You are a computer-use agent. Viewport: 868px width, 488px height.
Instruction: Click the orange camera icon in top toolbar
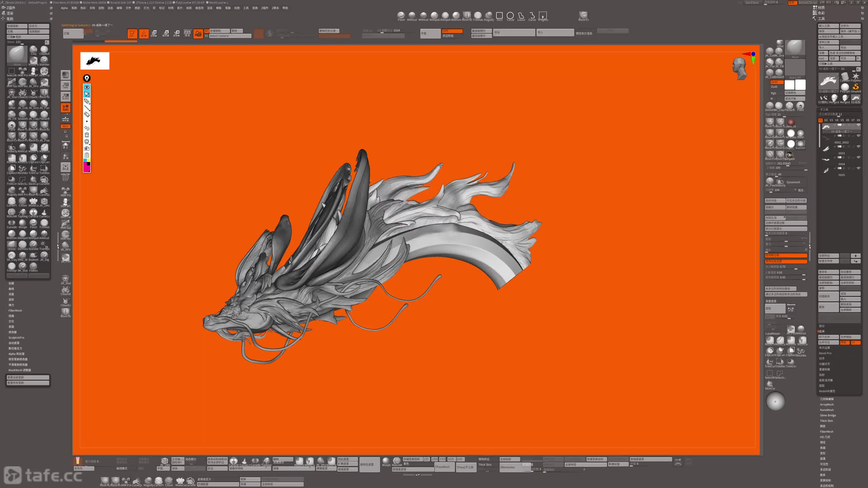[x=198, y=34]
